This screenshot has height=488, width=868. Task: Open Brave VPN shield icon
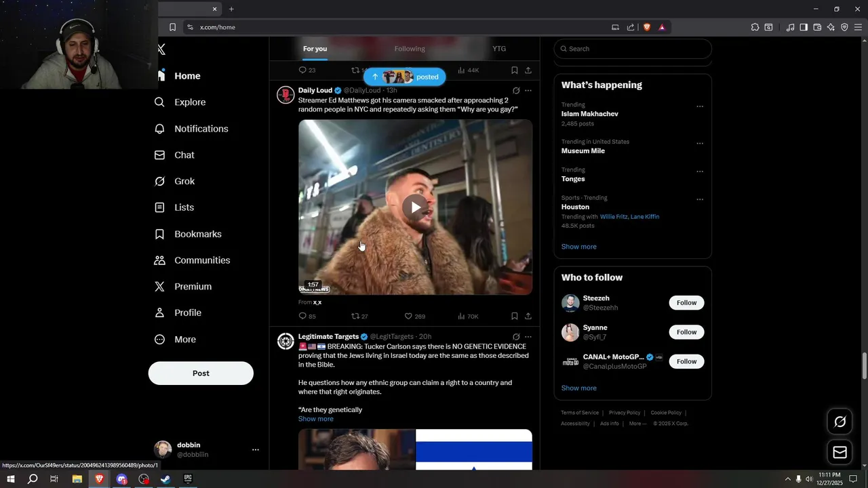pos(844,27)
